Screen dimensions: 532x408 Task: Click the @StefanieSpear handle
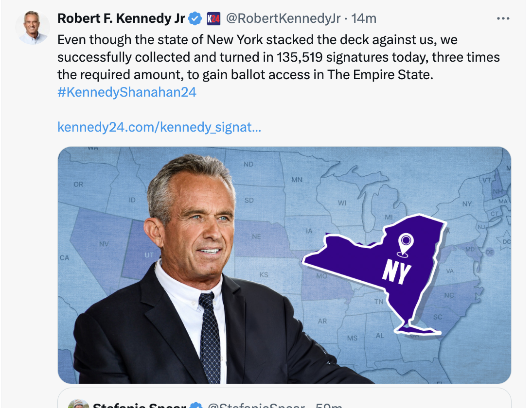(256, 405)
